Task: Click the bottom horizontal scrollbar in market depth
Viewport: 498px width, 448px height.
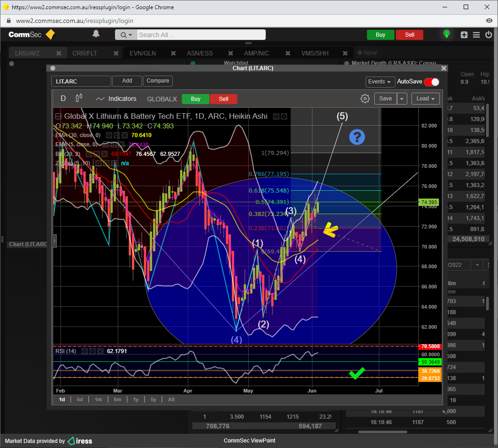Action: tap(383, 432)
